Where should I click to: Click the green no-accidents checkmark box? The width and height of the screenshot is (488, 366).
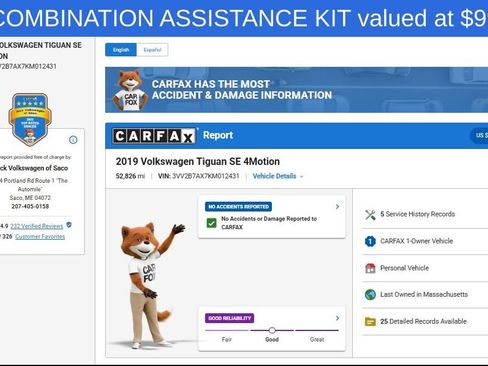pos(211,223)
